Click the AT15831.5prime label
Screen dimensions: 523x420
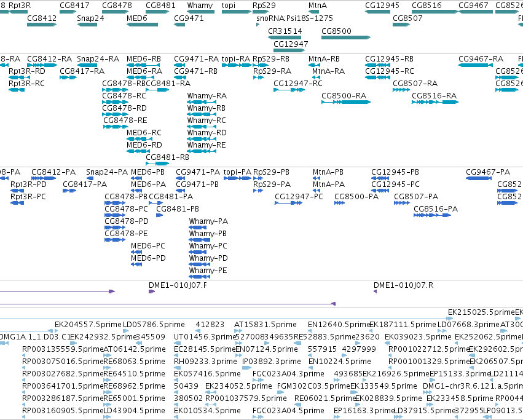coord(265,325)
